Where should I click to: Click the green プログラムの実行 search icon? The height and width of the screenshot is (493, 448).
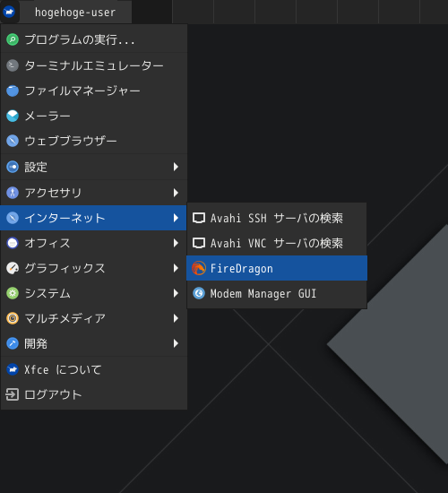(13, 39)
